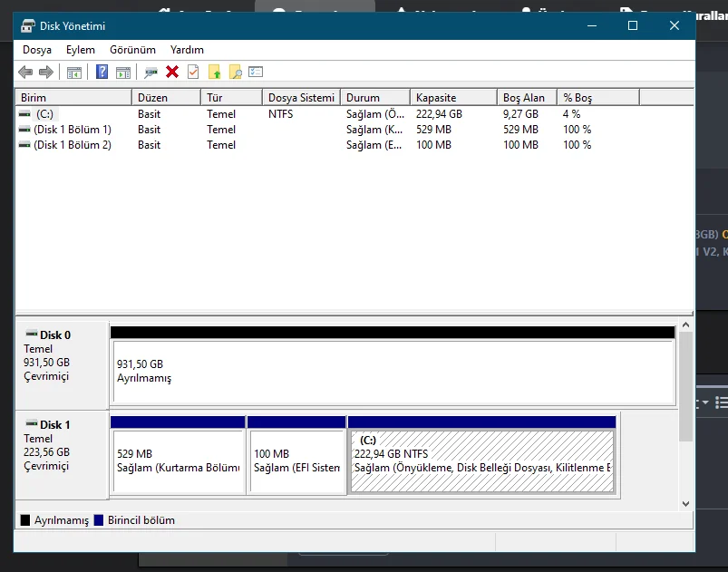The height and width of the screenshot is (572, 728).
Task: Click the Disk Yönetimi title bar icon
Action: pos(28,26)
